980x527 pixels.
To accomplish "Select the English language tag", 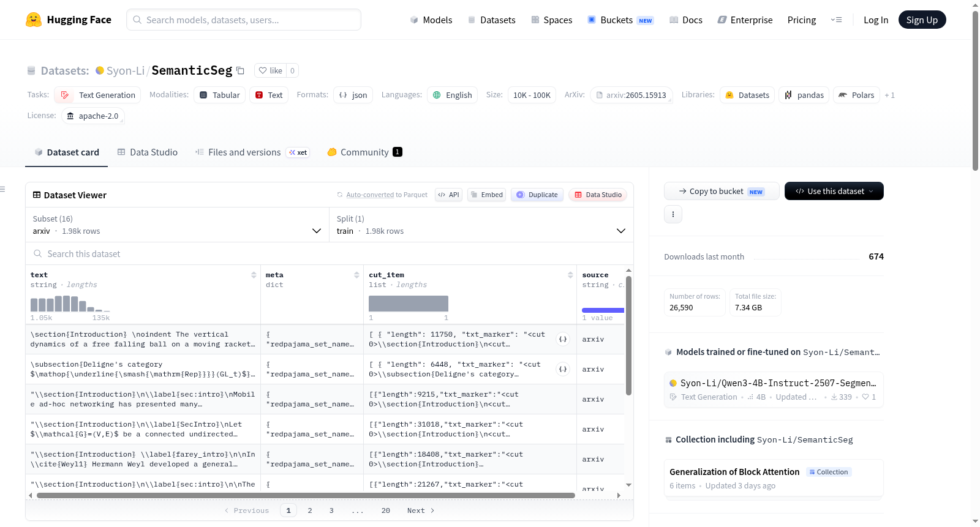I will 453,95.
